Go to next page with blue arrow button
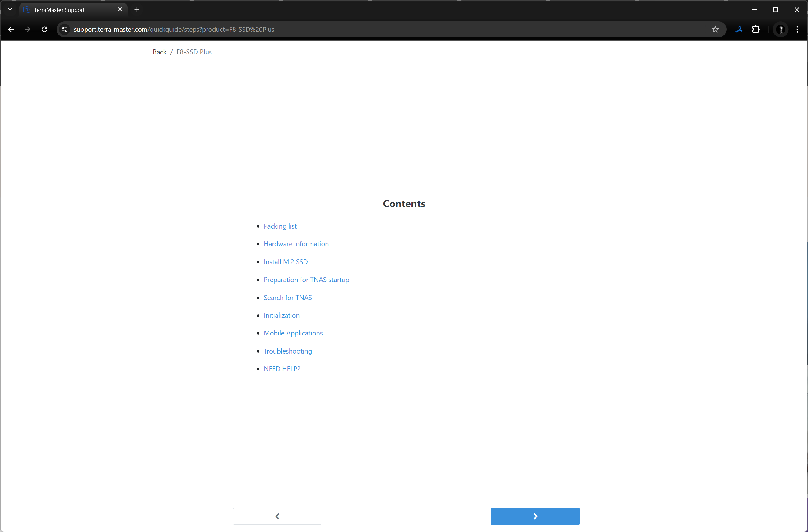This screenshot has height=532, width=808. coord(535,516)
